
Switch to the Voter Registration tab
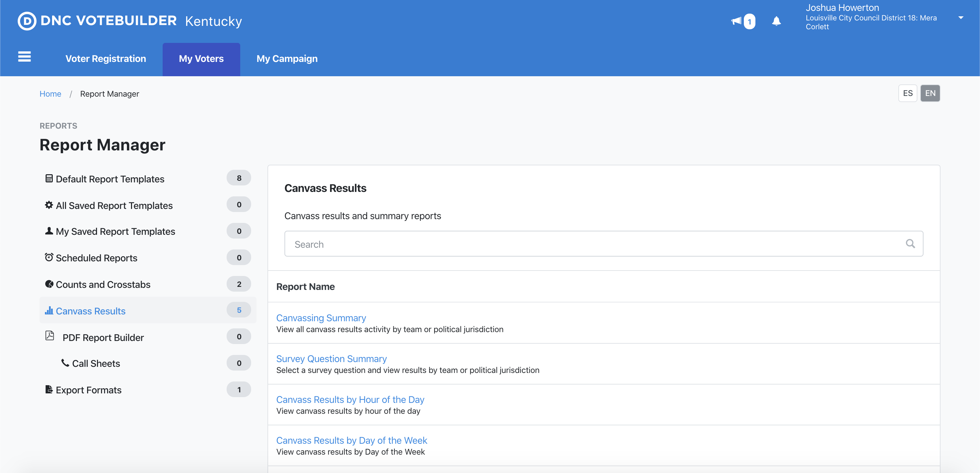(106, 59)
